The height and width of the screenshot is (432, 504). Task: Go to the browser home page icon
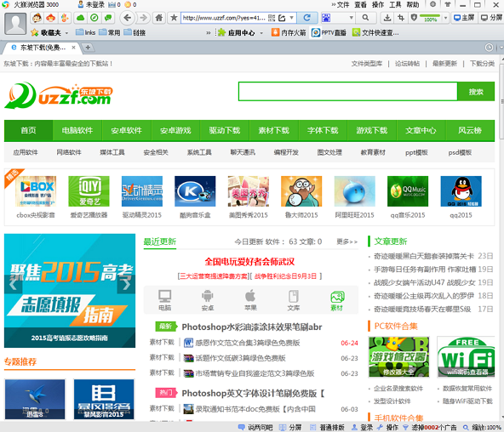159,18
